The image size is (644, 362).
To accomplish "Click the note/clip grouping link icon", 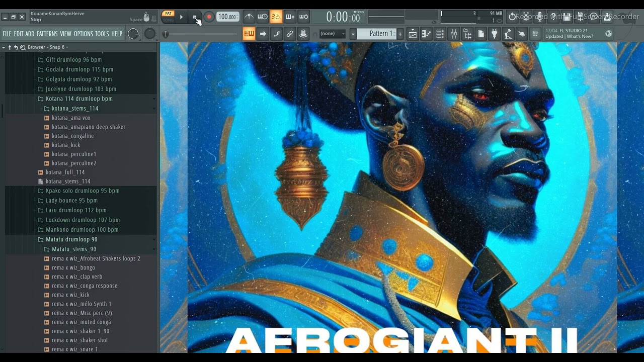I will [290, 34].
